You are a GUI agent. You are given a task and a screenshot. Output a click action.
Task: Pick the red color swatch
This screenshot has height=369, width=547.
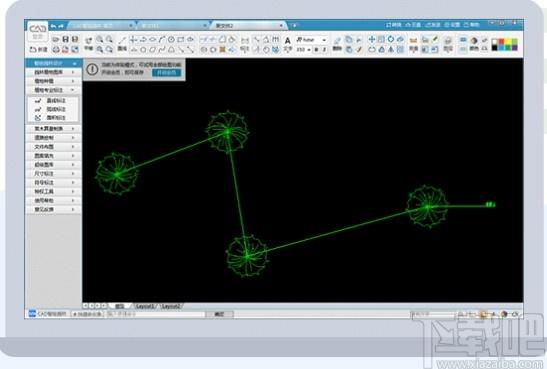[x=501, y=42]
